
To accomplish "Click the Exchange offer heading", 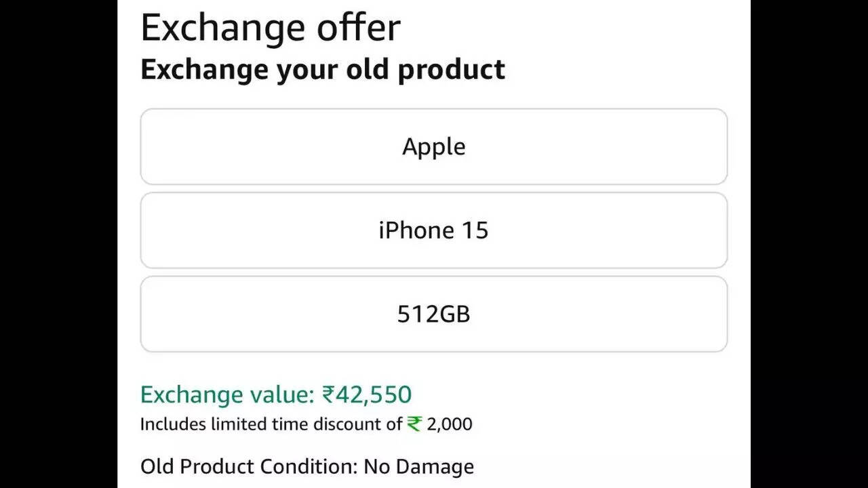I will pos(270,27).
